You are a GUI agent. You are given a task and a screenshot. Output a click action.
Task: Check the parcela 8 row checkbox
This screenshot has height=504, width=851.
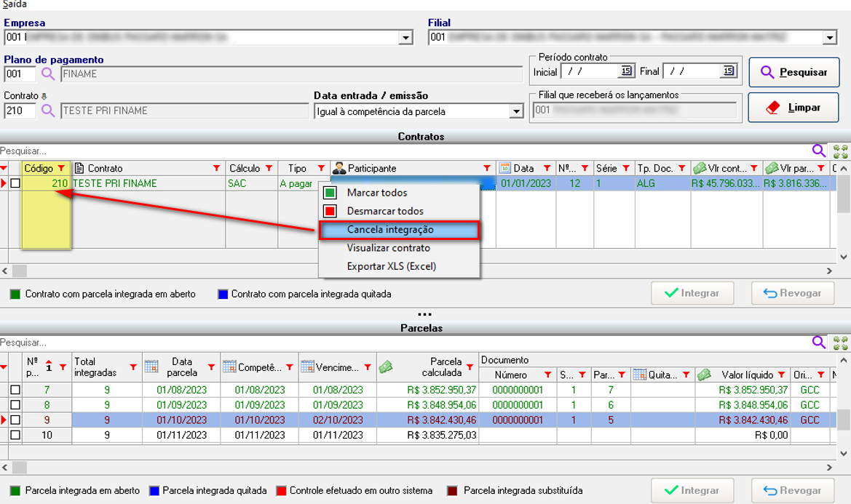click(15, 405)
